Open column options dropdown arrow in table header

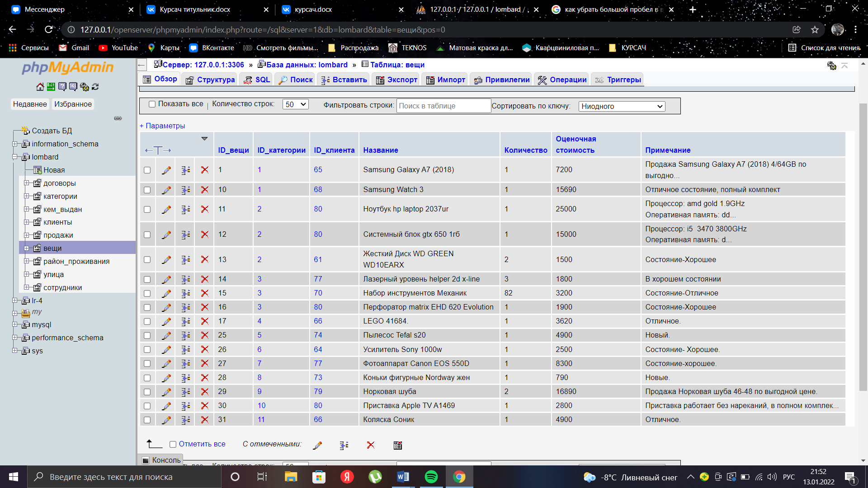pos(204,139)
